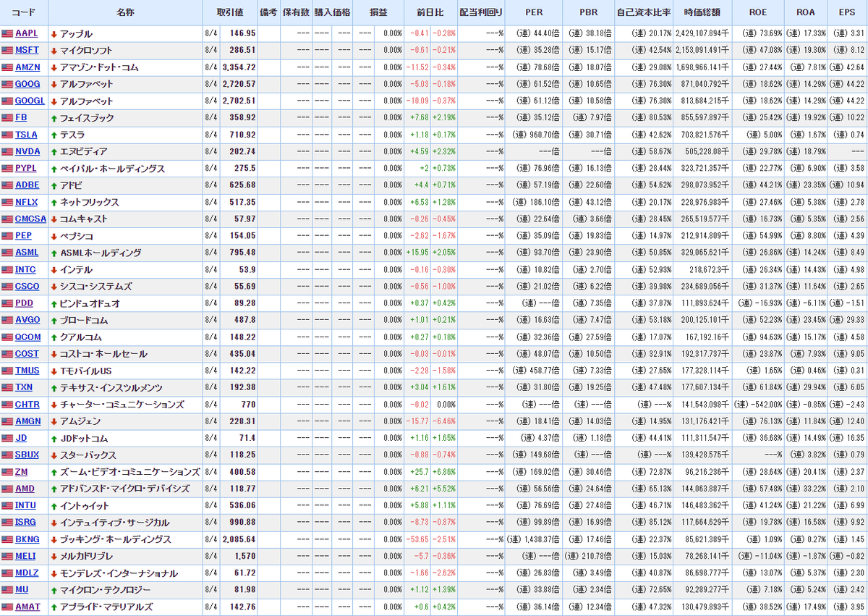The image size is (868, 616).
Task: Click the price 2,085.64 in the BKNG row
Action: coord(239,539)
